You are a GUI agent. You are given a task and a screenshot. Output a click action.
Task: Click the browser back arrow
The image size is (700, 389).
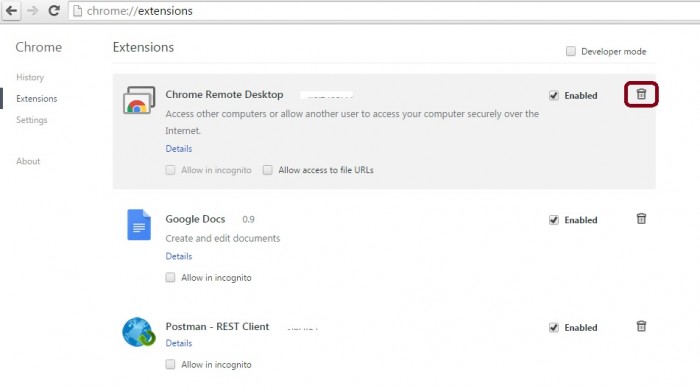pos(12,10)
